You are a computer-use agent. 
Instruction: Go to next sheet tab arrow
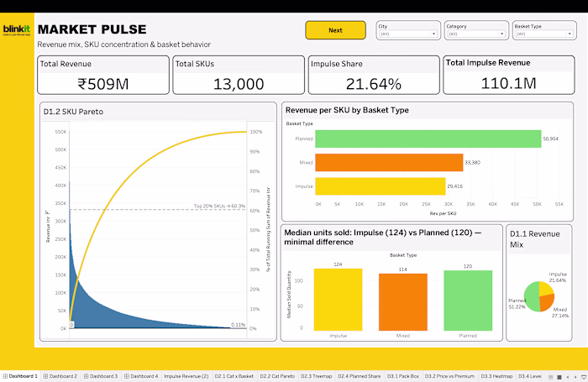pyautogui.click(x=575, y=377)
